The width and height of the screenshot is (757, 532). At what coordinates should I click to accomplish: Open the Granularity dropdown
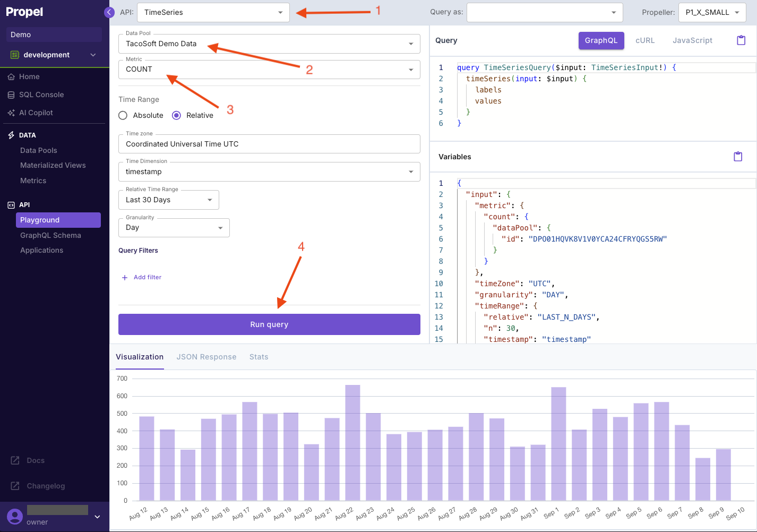[x=174, y=227]
